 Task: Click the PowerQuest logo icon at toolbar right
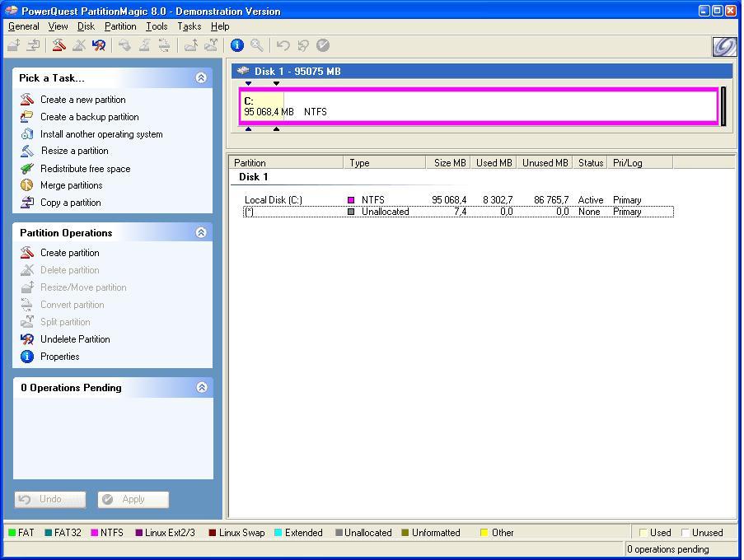724,46
